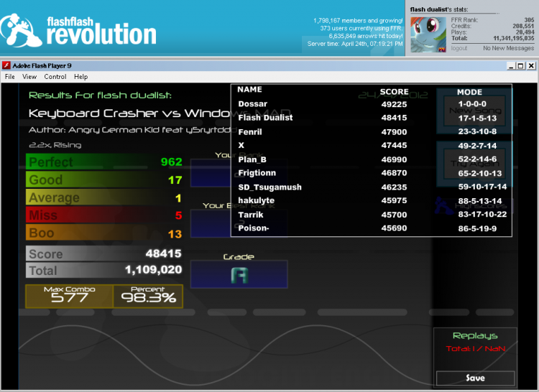The height and width of the screenshot is (392, 539).
Task: Open the File menu
Action: [9, 77]
